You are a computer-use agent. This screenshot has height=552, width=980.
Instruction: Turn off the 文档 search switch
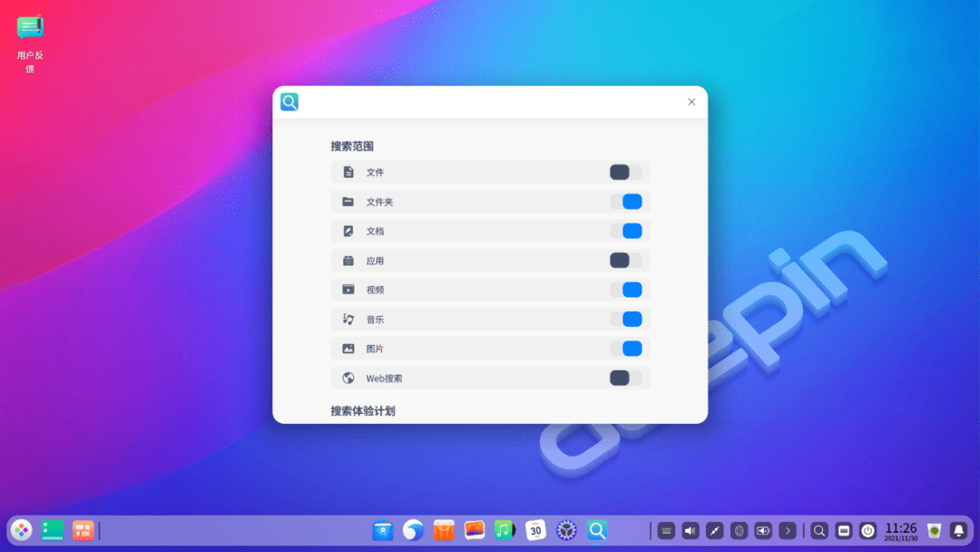click(x=625, y=231)
